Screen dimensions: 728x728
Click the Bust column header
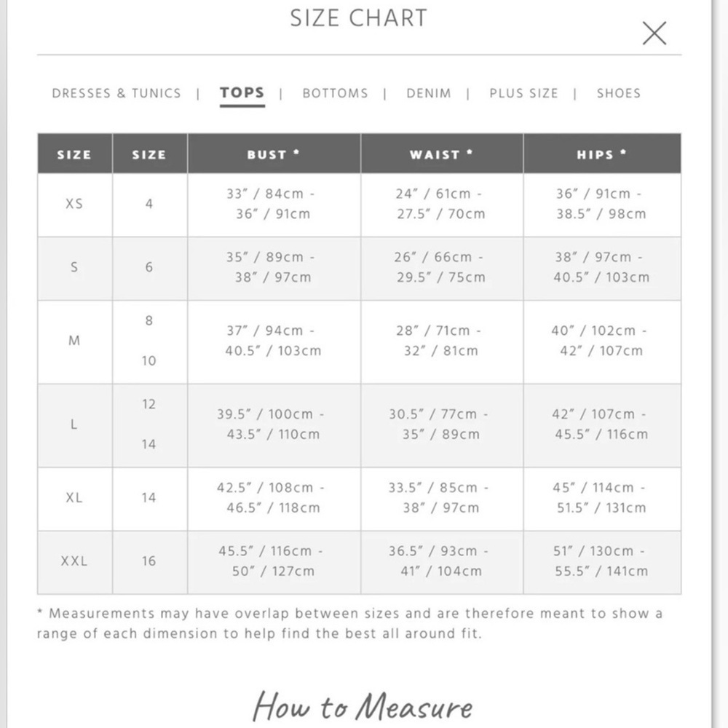coord(274,154)
